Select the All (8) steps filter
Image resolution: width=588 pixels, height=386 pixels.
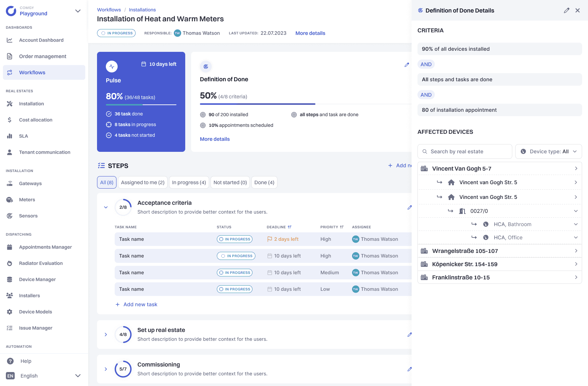pyautogui.click(x=107, y=182)
